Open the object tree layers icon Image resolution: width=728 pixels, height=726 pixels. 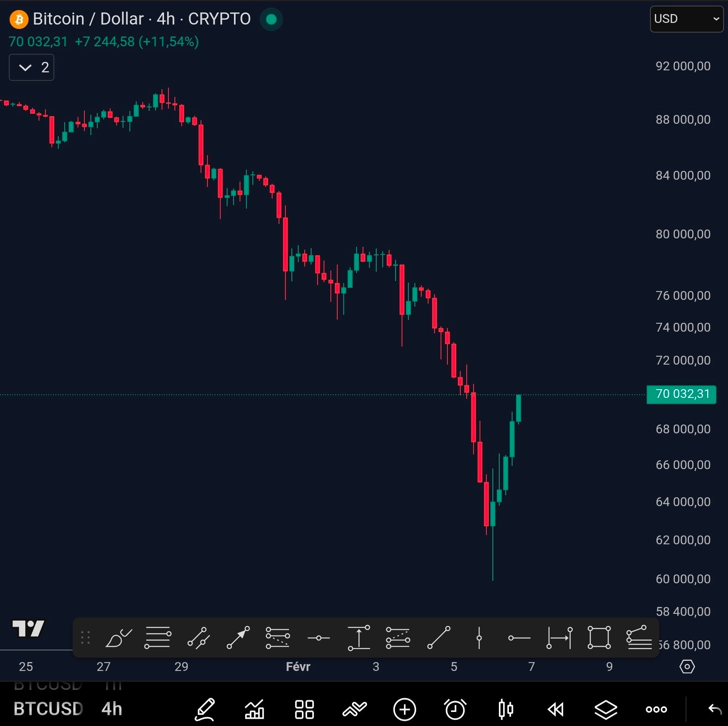pos(606,710)
